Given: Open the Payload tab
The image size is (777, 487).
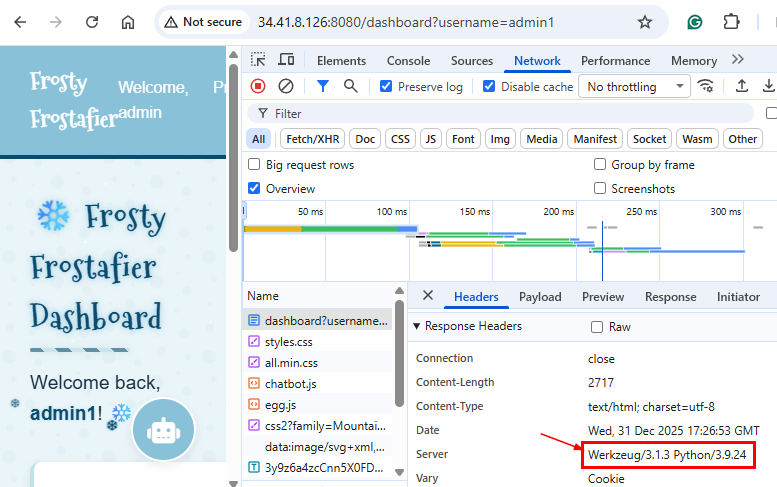Looking at the screenshot, I should 540,297.
